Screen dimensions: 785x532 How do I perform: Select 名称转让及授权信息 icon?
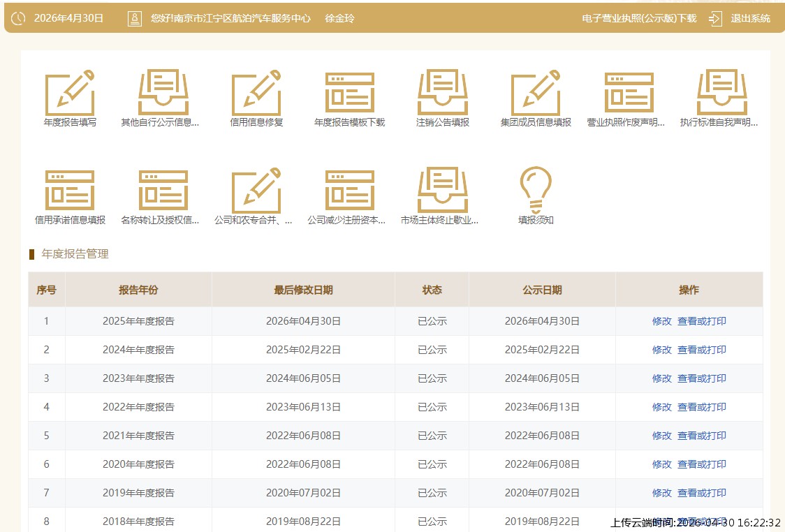click(163, 191)
